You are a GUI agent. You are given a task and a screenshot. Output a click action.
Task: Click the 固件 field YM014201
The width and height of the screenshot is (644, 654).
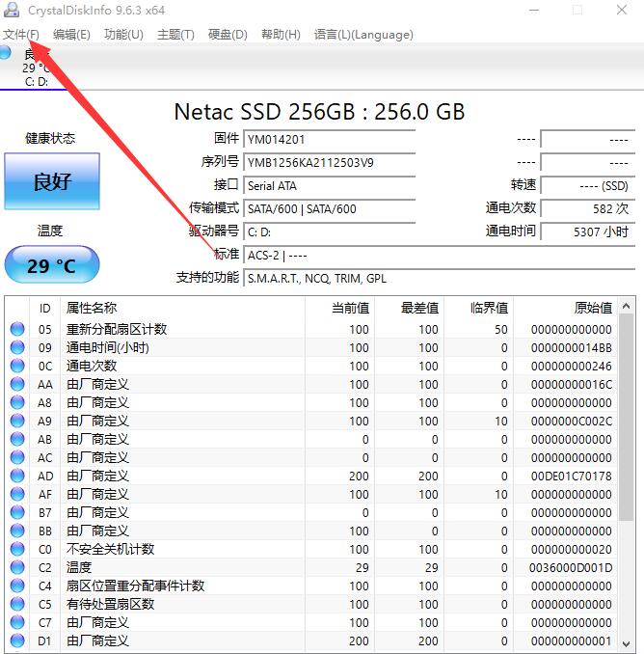click(330, 139)
